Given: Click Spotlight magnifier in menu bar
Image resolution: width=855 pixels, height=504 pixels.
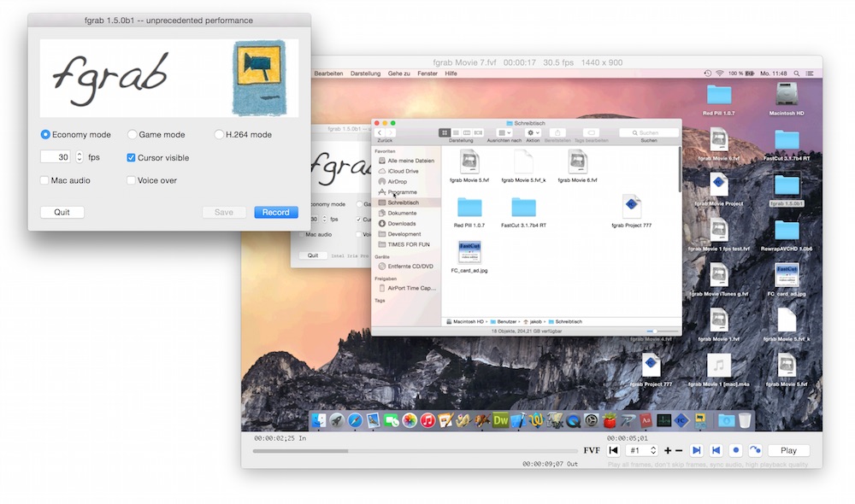Looking at the screenshot, I should [x=797, y=73].
